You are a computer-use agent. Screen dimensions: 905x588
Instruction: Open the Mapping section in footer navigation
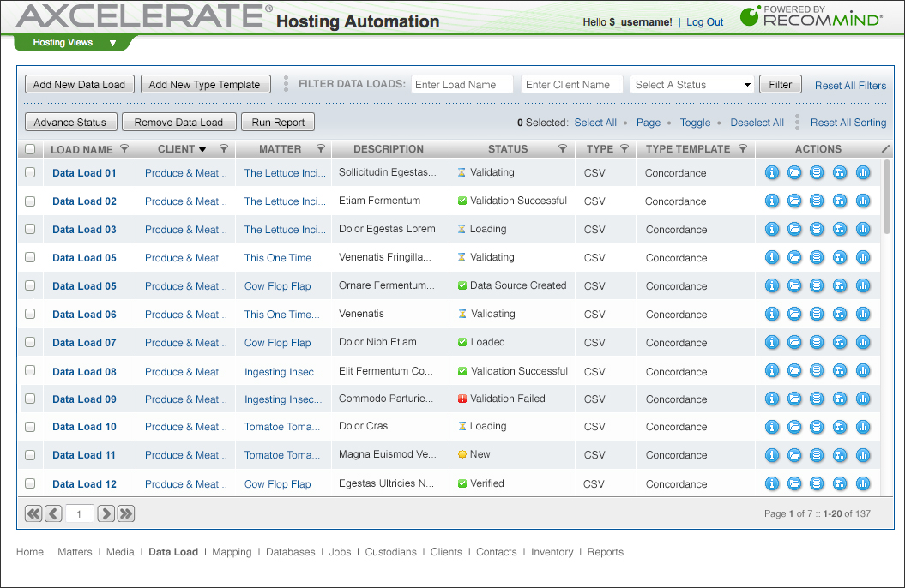pyautogui.click(x=232, y=552)
